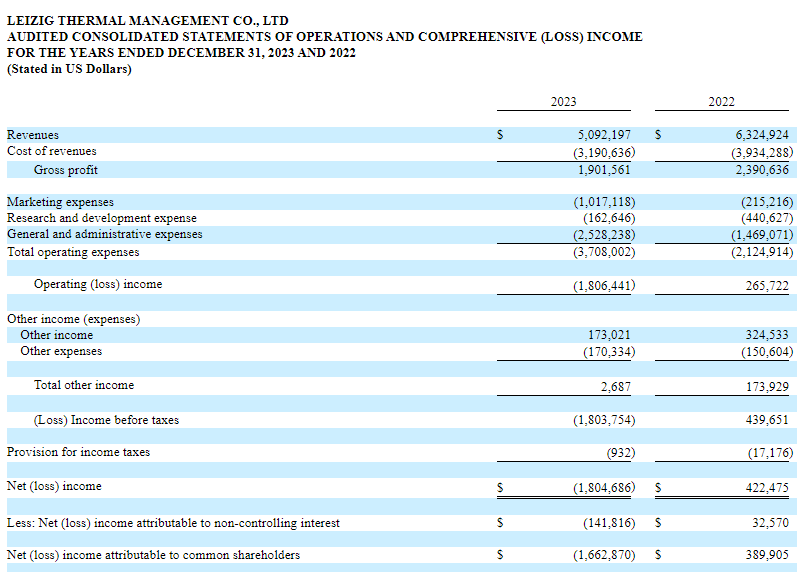
Task: Click total other income value 173,929
Action: tap(767, 387)
